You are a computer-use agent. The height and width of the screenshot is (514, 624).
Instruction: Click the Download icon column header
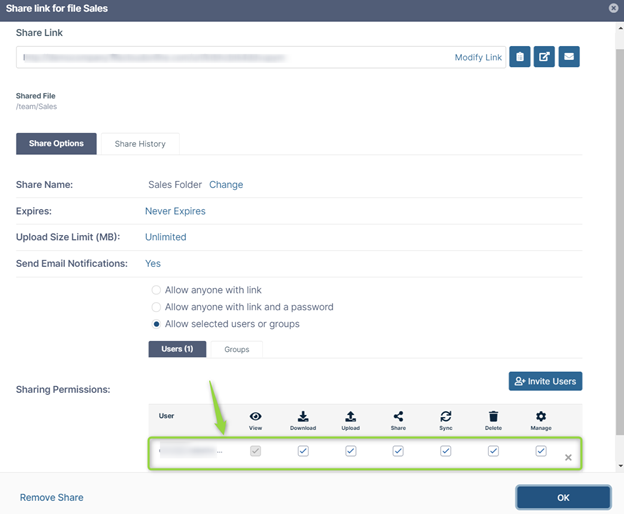pos(303,421)
